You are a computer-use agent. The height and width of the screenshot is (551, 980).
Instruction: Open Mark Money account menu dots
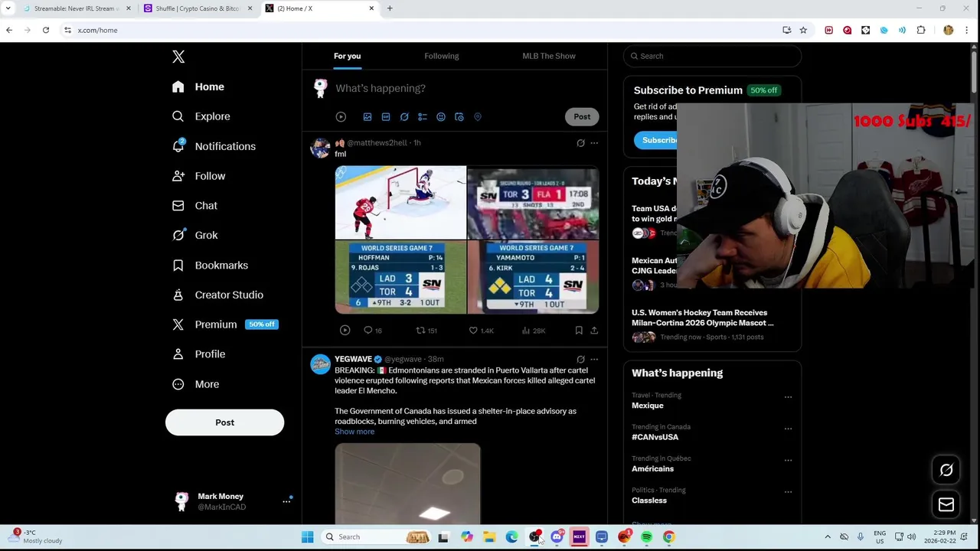[x=286, y=501]
